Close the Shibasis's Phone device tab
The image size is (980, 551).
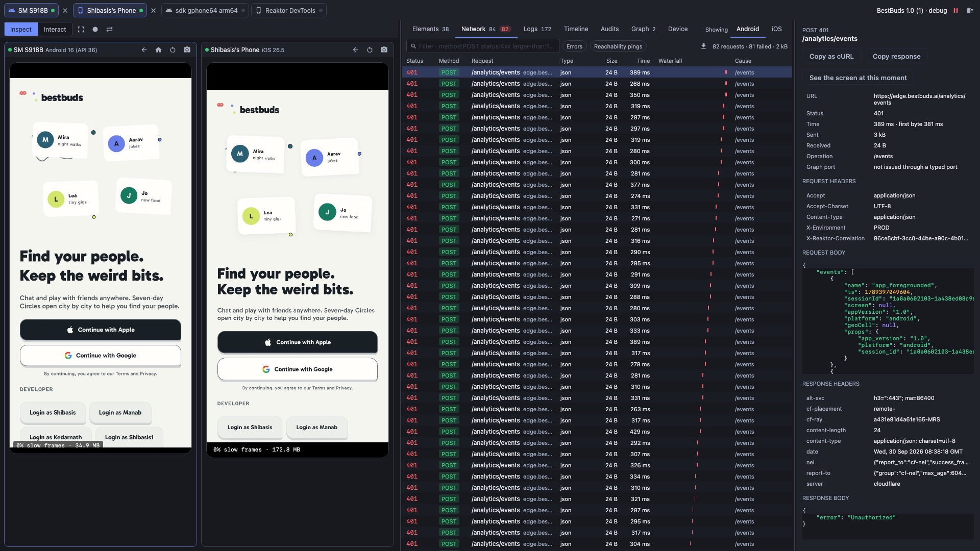153,11
